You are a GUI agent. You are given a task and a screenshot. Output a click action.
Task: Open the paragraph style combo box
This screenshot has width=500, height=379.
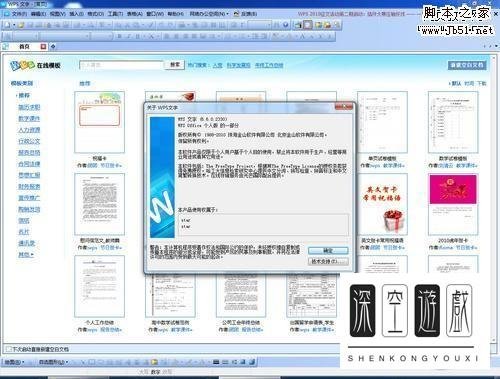pyautogui.click(x=25, y=36)
